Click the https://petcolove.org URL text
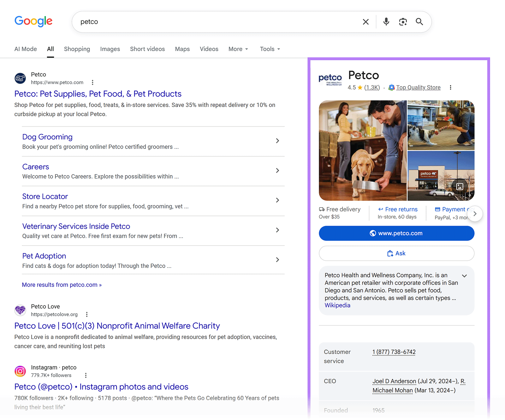 tap(54, 314)
